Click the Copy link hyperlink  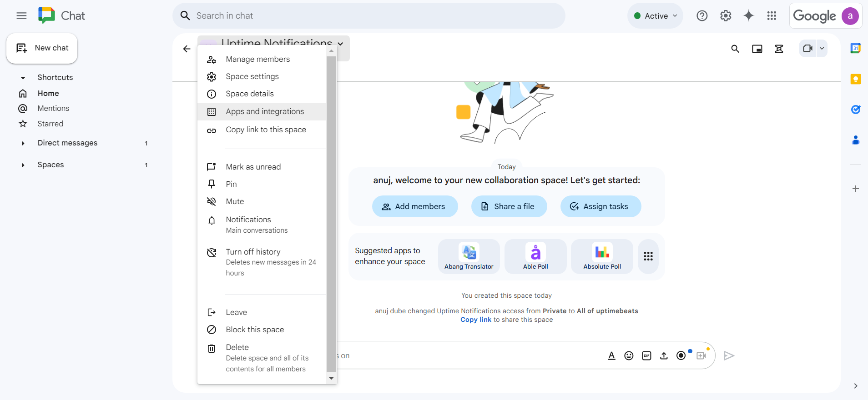pyautogui.click(x=475, y=320)
